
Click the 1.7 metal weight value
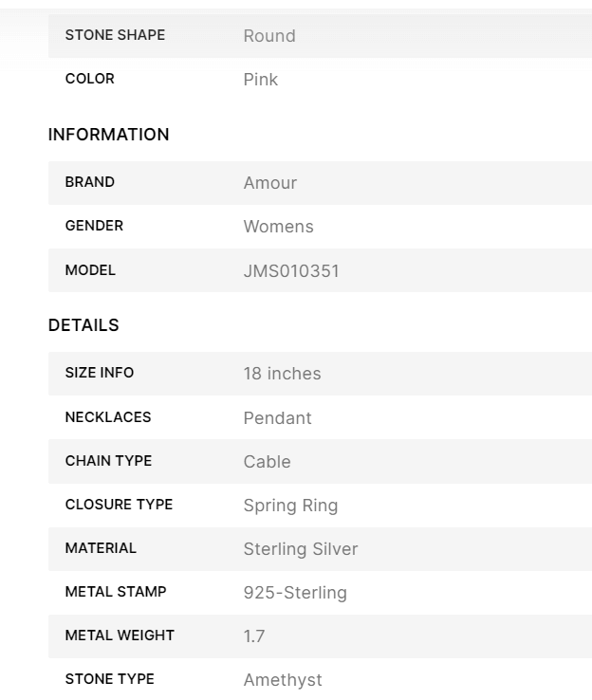[x=254, y=636]
